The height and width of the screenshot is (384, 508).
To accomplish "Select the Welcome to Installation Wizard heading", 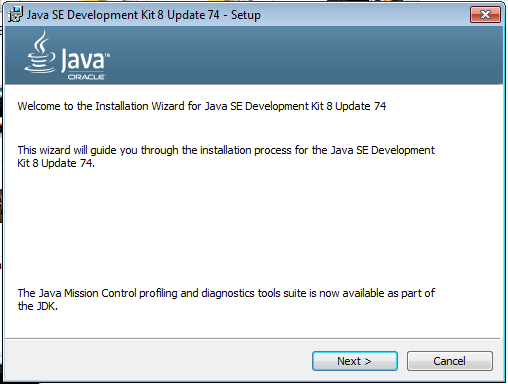I will tap(202, 106).
